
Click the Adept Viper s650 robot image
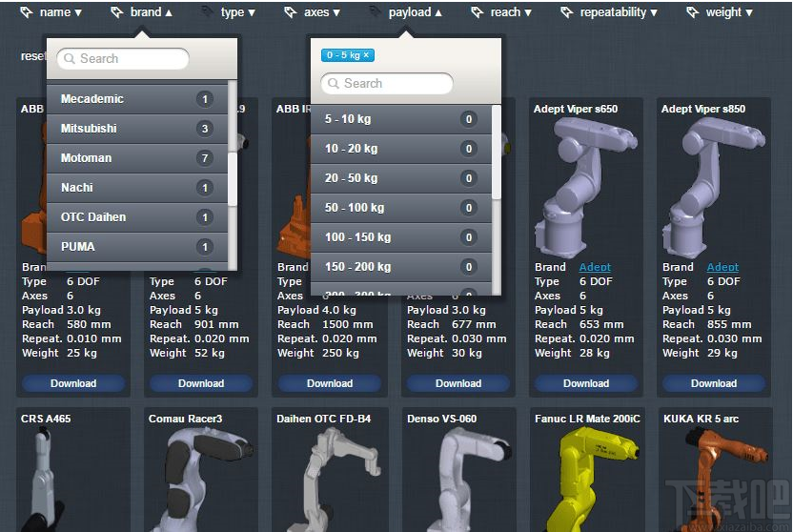(x=586, y=187)
